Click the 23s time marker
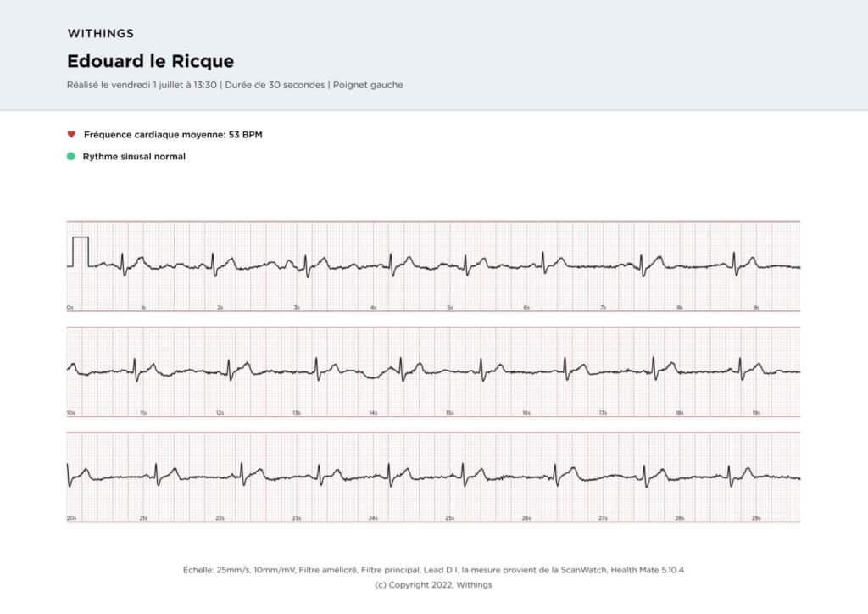Viewport: 868px width, 614px height. click(297, 518)
